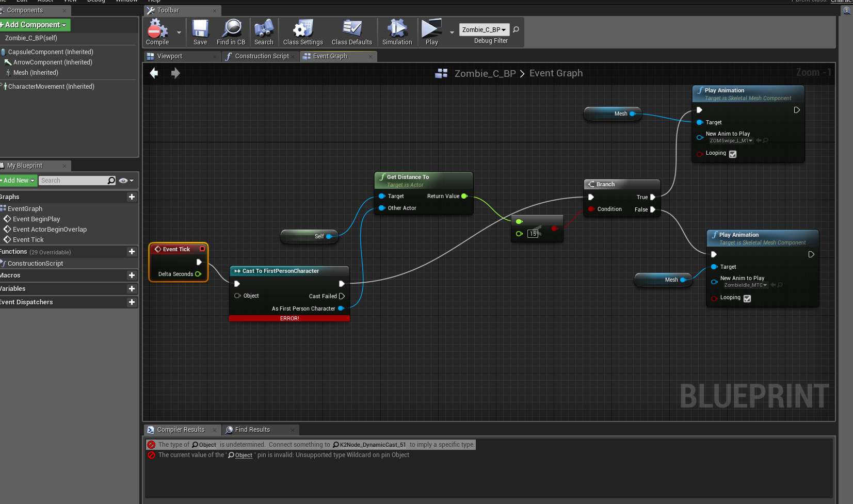Navigate back with the left arrow
Image resolution: width=853 pixels, height=504 pixels.
coord(154,73)
